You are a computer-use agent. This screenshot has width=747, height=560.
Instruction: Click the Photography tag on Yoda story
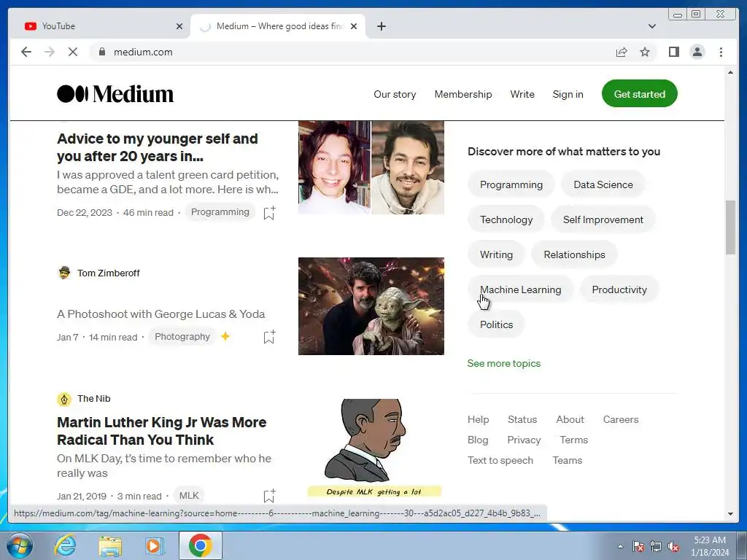[182, 337]
